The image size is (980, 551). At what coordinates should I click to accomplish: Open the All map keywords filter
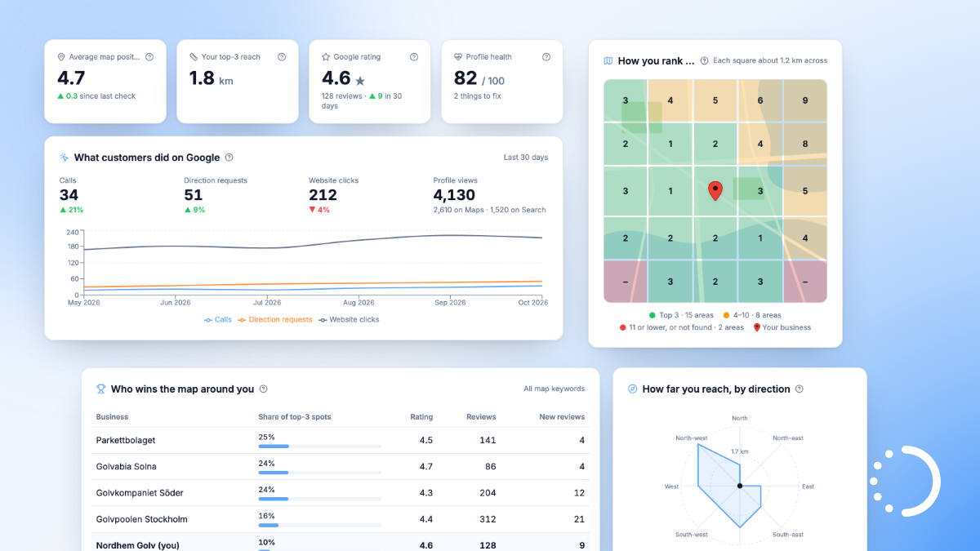pos(555,389)
